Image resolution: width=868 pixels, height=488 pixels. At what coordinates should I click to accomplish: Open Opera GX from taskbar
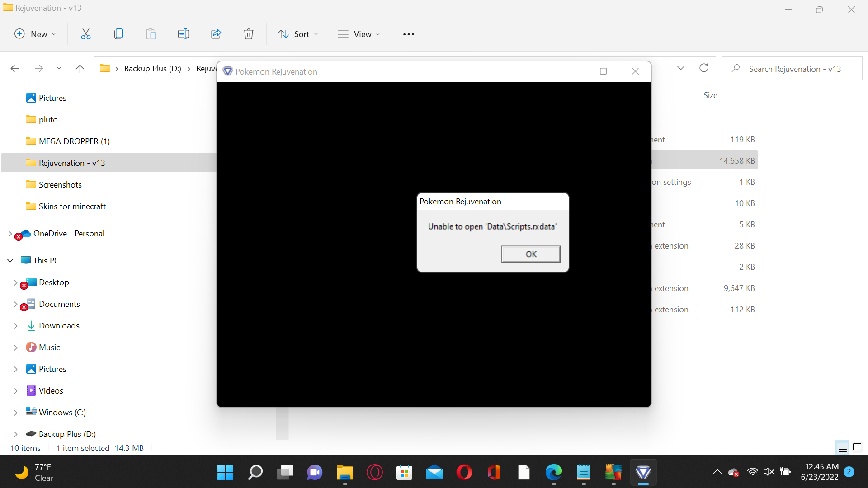(374, 473)
